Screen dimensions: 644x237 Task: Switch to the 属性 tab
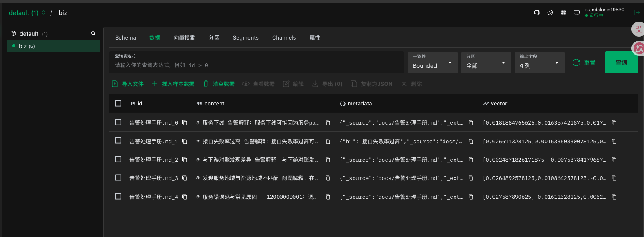(315, 37)
